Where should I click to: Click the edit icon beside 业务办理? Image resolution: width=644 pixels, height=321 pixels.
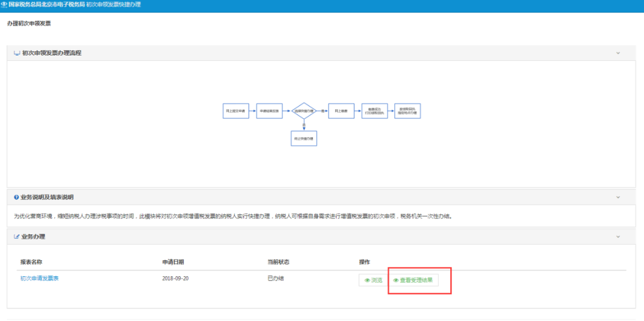coord(17,237)
